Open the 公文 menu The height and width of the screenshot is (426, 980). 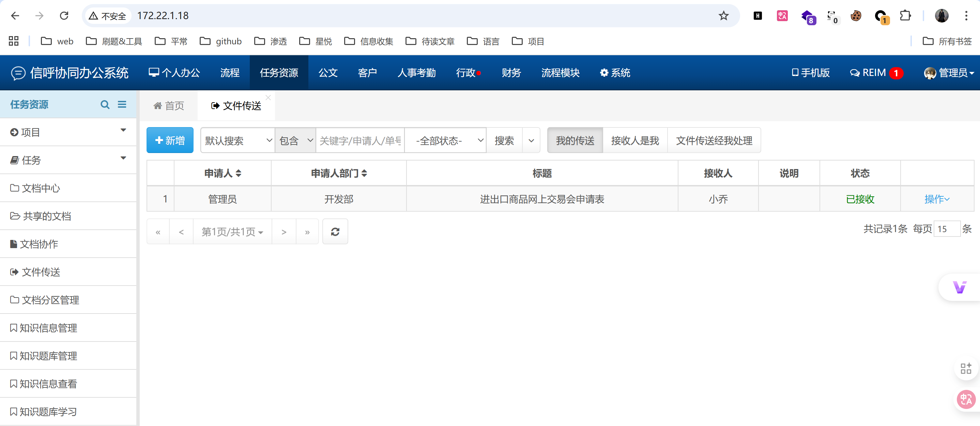tap(328, 73)
